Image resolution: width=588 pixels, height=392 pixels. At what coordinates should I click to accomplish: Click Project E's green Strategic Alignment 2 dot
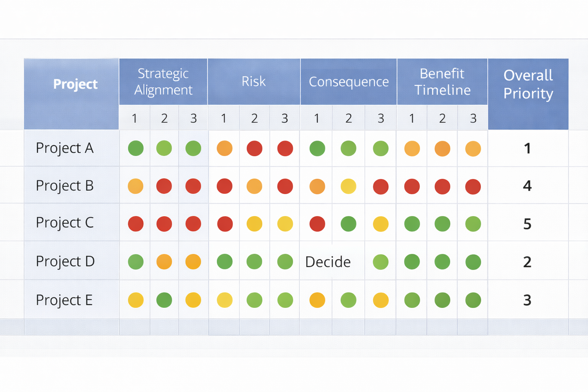(x=164, y=300)
